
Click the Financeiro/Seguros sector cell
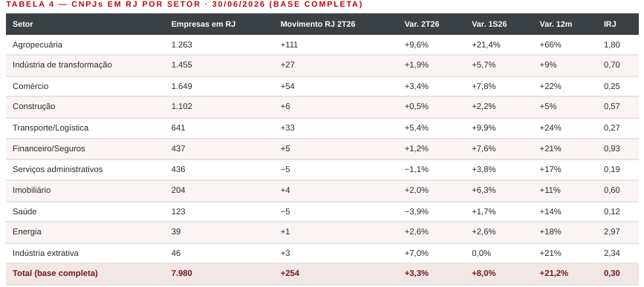coord(49,148)
